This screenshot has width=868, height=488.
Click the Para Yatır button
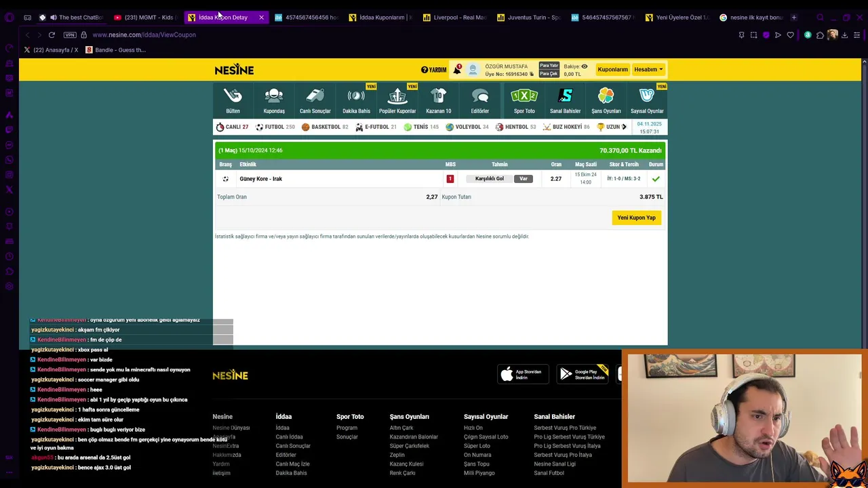549,66
